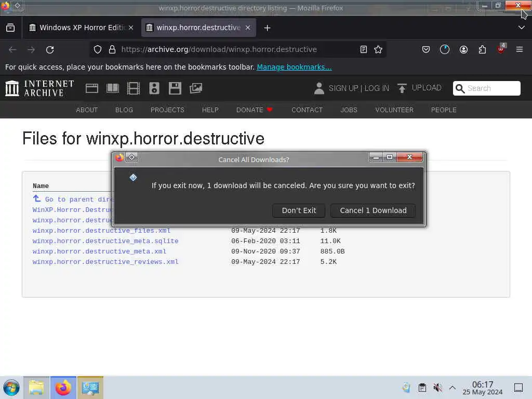This screenshot has width=532, height=399.
Task: Open VOLUNTEER in the archive navigation
Action: (394, 110)
